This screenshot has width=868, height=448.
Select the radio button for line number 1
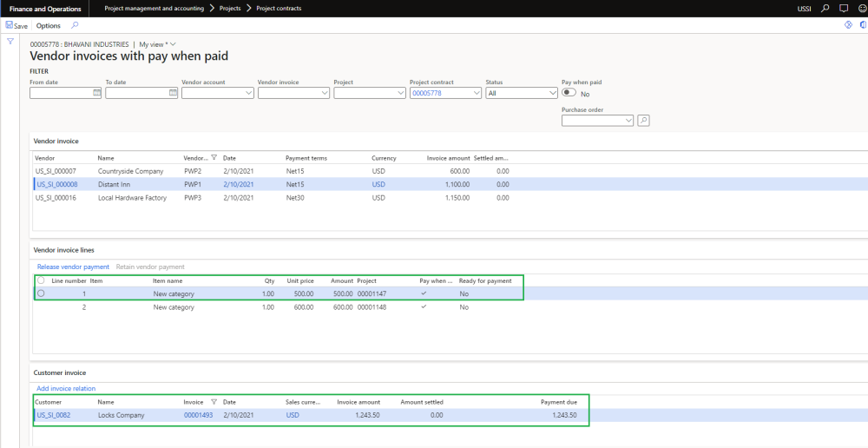tap(41, 293)
